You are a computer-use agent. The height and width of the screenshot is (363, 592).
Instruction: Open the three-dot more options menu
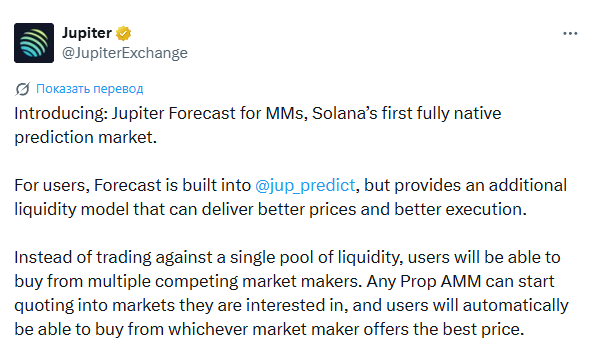(x=570, y=34)
